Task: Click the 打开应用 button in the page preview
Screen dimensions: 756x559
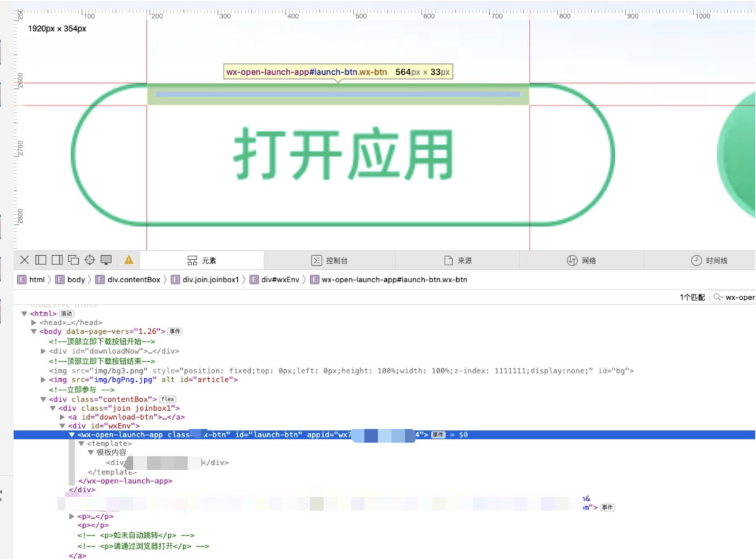Action: pyautogui.click(x=343, y=154)
